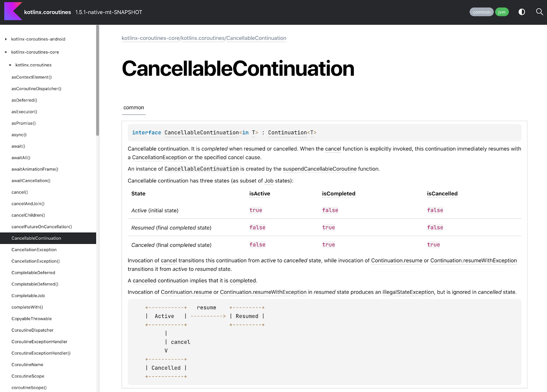Open the Job states link
Screen dimensions: 547x392
pyautogui.click(x=269, y=181)
